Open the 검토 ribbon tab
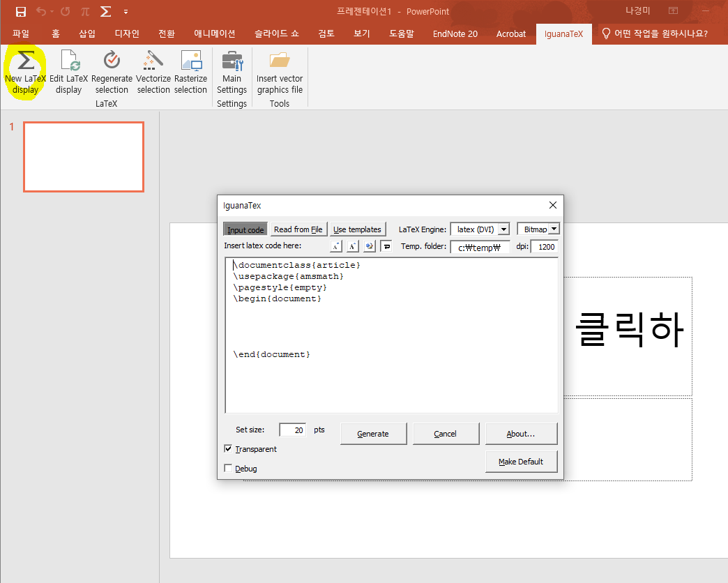The width and height of the screenshot is (728, 583). coord(326,34)
